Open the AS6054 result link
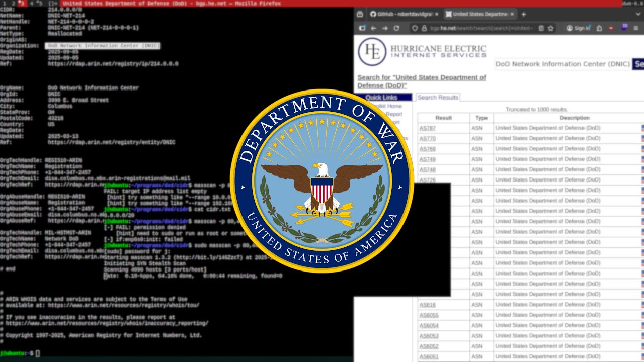The image size is (644, 362). click(x=429, y=325)
